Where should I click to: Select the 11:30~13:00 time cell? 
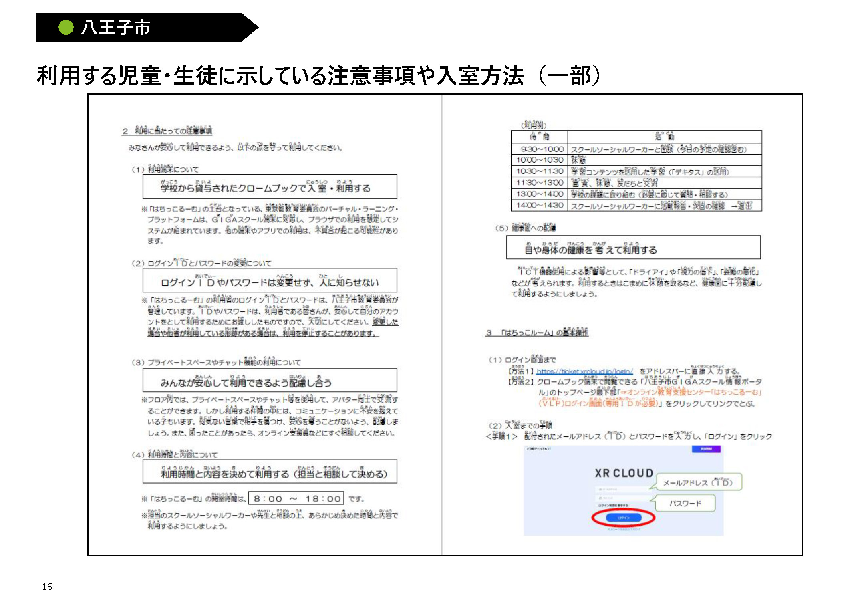(539, 183)
